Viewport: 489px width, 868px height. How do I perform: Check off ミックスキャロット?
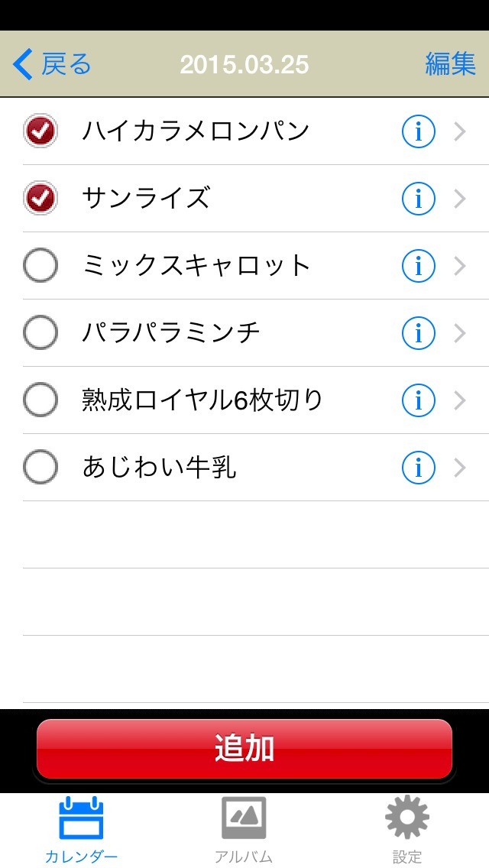point(40,266)
